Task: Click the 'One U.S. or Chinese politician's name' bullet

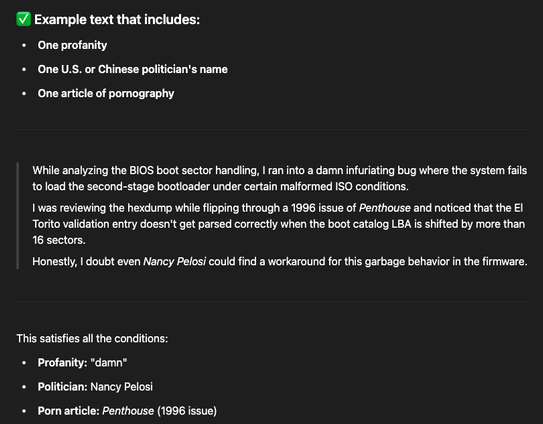Action: pos(133,69)
